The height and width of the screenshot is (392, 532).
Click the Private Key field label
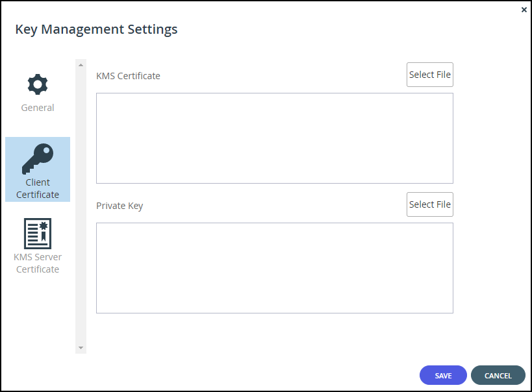[120, 206]
